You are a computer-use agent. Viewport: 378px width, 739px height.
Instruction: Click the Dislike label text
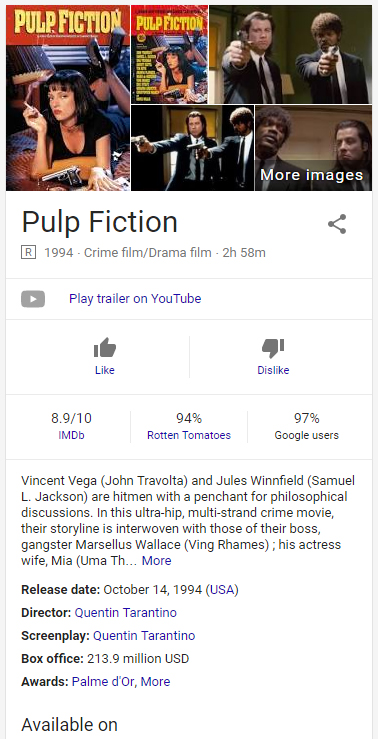pos(273,370)
